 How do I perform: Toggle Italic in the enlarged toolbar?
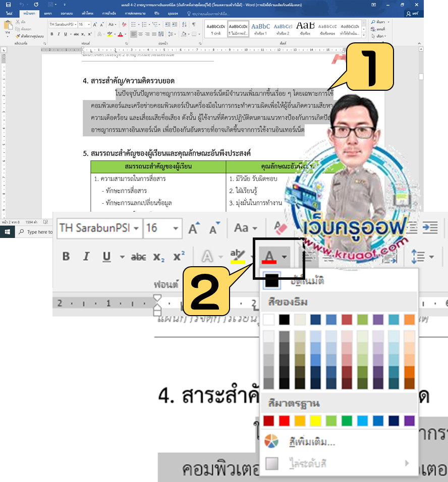click(x=86, y=257)
